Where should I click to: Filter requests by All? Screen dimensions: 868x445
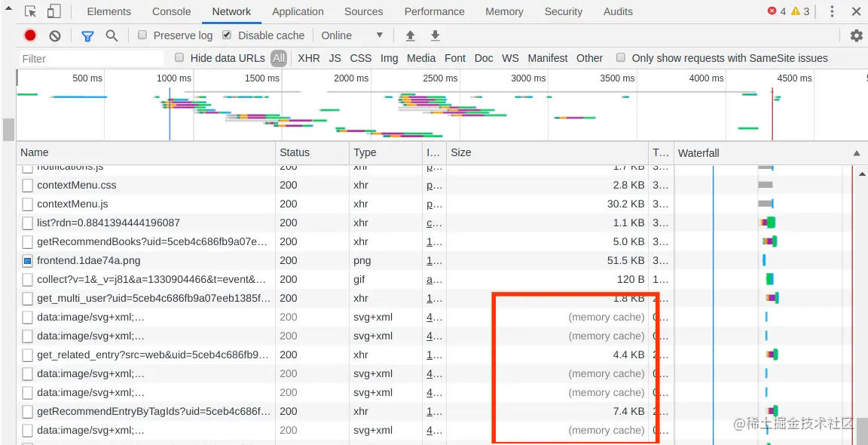pos(279,57)
